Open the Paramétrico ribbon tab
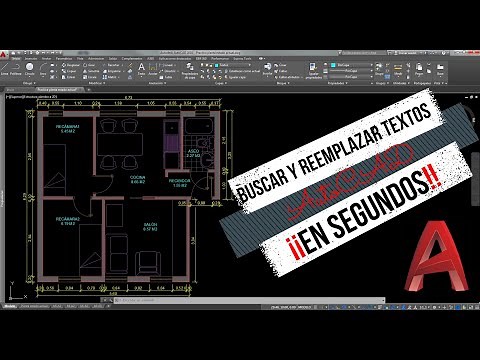This screenshot has height=360, width=480. [64, 59]
